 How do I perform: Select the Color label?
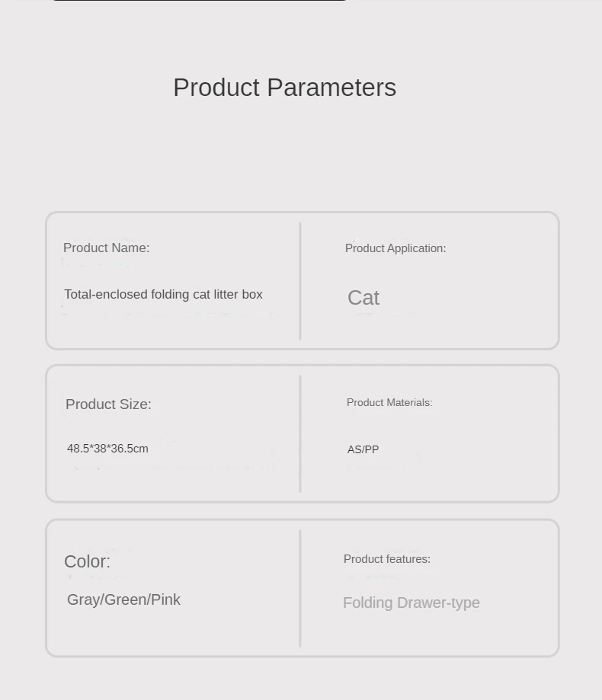(x=87, y=561)
